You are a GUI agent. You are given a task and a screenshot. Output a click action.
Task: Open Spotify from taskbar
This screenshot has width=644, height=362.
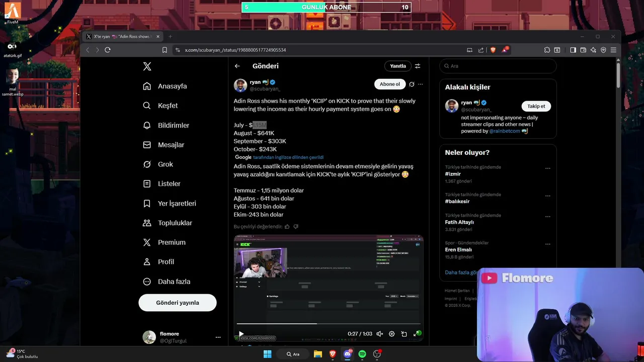pos(362,354)
